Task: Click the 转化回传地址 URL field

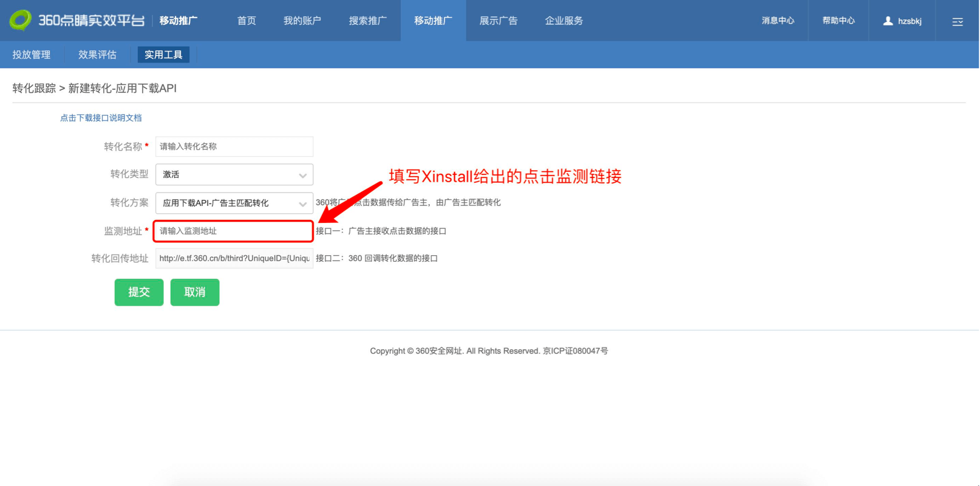Action: [x=234, y=258]
